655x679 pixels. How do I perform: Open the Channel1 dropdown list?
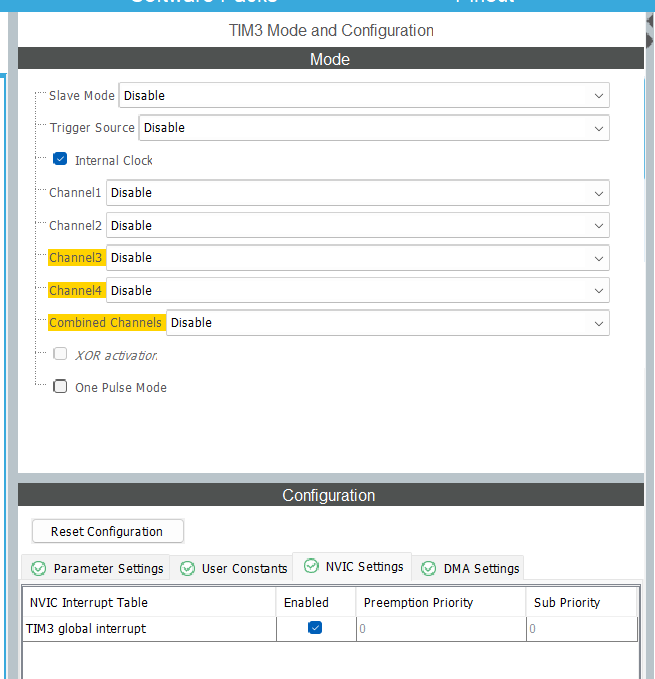[x=357, y=193]
